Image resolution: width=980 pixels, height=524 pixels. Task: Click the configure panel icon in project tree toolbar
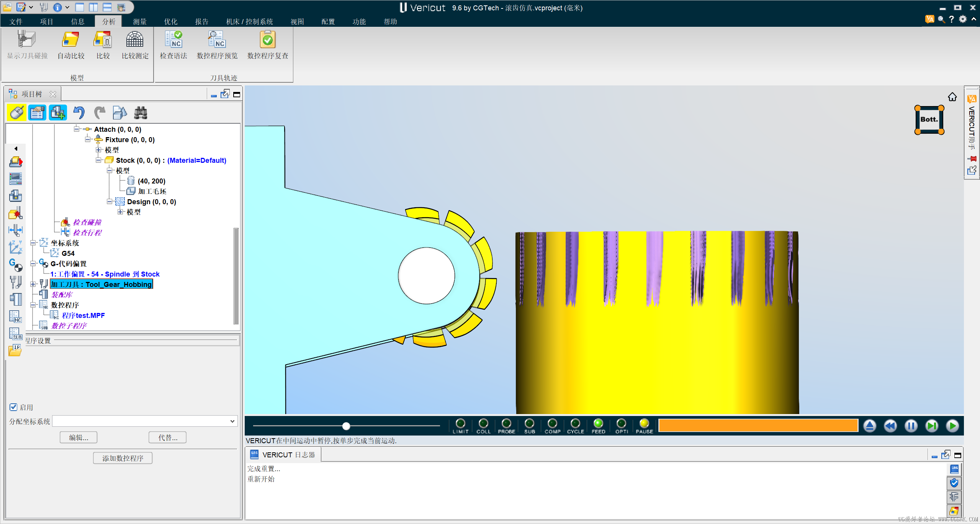[37, 113]
